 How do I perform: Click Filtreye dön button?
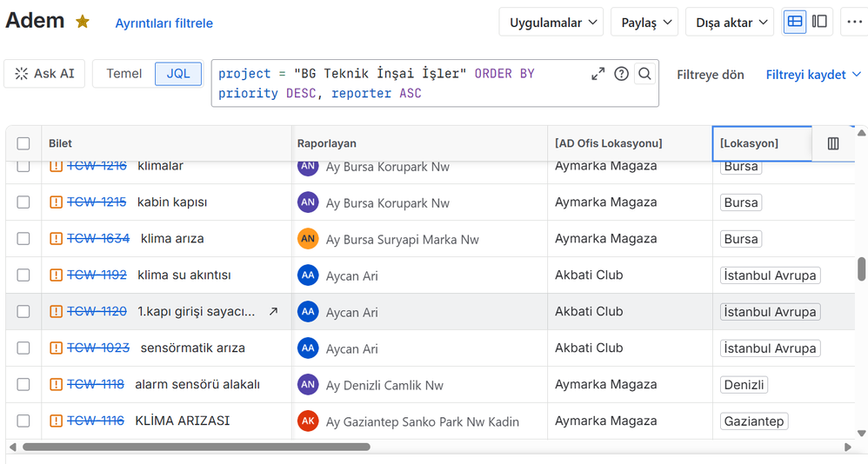pos(711,75)
